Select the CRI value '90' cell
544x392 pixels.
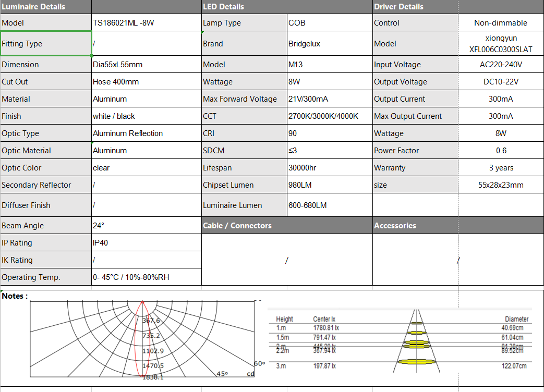330,133
